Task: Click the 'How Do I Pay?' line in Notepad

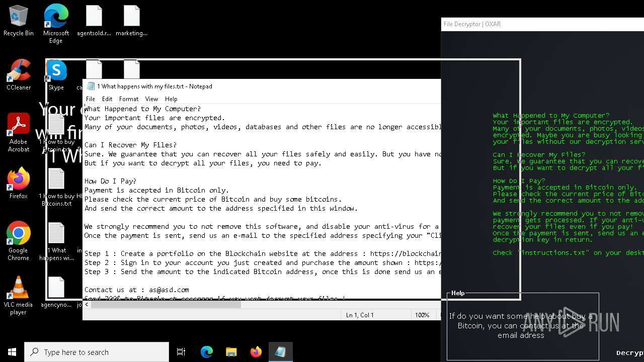Action: click(x=110, y=181)
